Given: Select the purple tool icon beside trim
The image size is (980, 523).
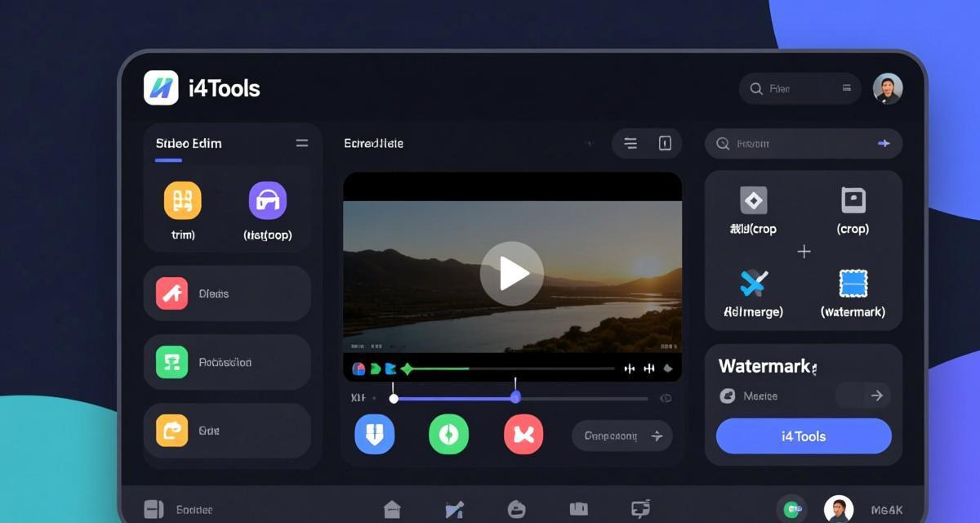Looking at the screenshot, I should 267,200.
